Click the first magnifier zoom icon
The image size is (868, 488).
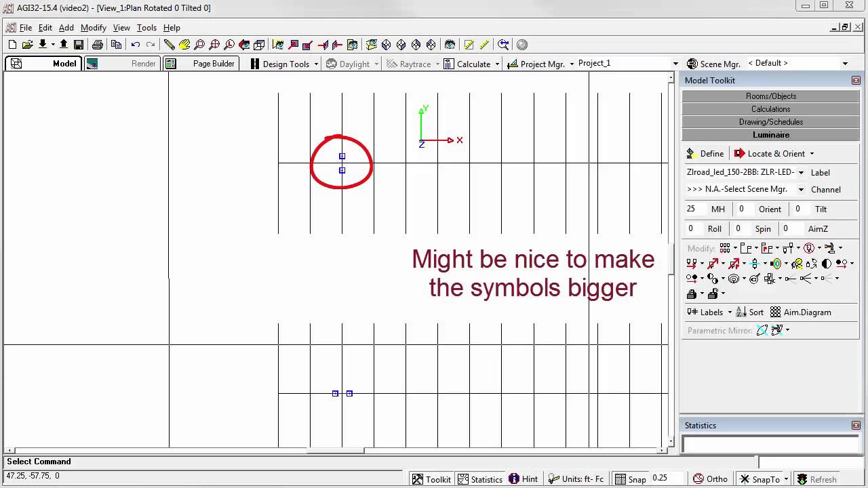(x=199, y=45)
